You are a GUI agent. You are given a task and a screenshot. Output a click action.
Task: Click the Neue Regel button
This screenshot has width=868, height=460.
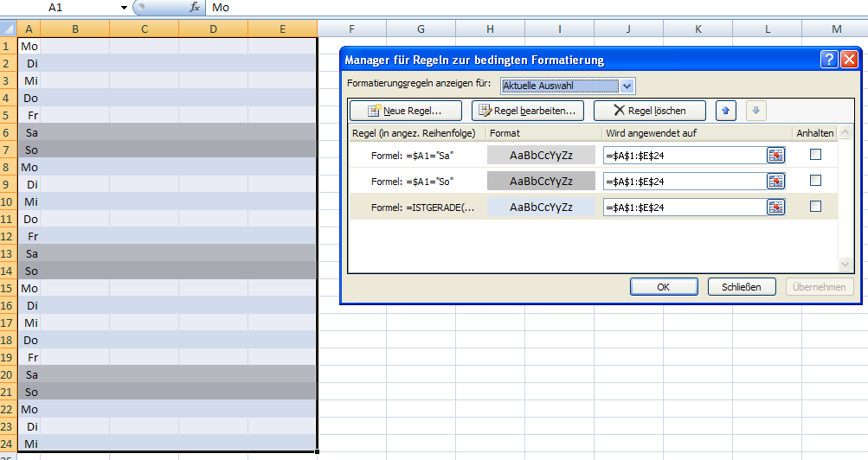coord(406,111)
